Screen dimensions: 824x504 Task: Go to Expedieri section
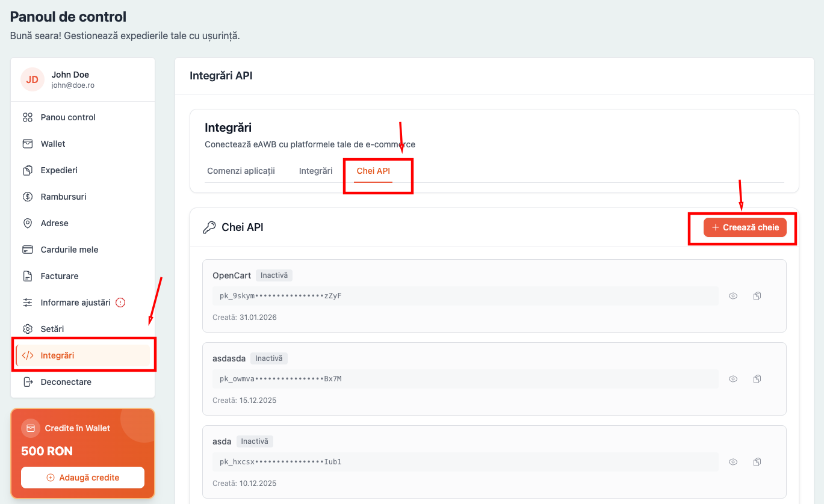click(x=83, y=170)
